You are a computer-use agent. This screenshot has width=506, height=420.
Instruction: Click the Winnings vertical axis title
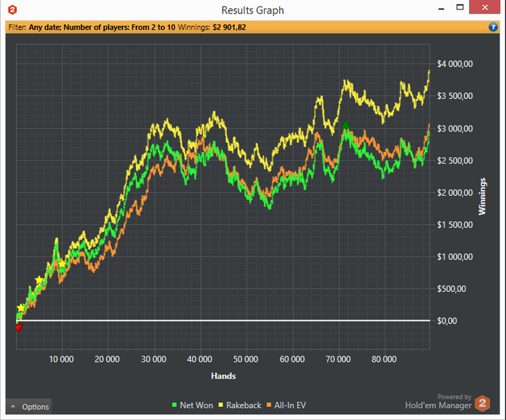[x=482, y=196]
